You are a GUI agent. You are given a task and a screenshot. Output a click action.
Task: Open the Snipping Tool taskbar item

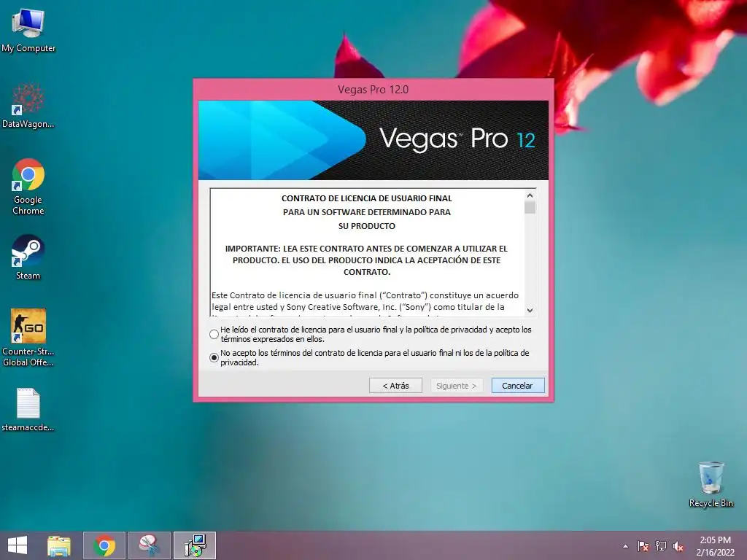150,545
